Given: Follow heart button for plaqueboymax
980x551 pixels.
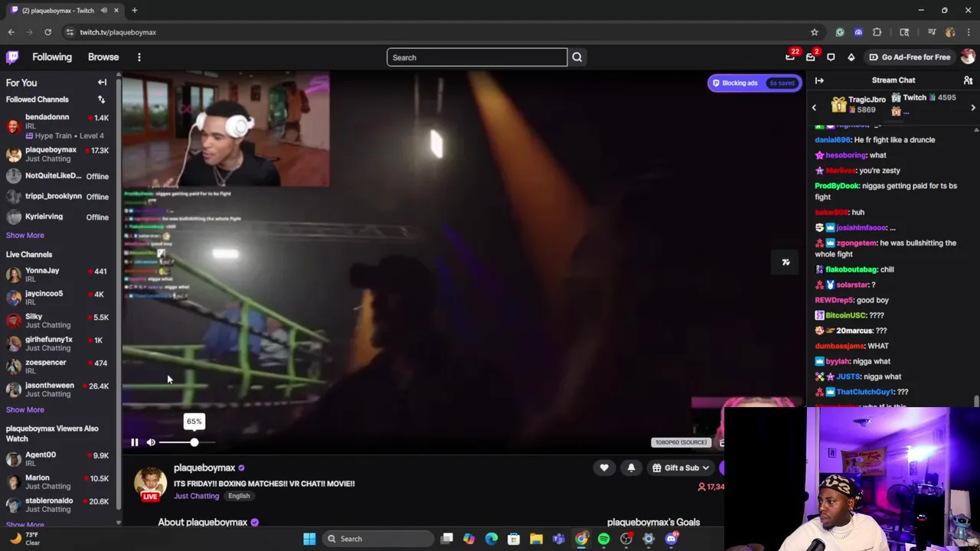Looking at the screenshot, I should pos(604,468).
